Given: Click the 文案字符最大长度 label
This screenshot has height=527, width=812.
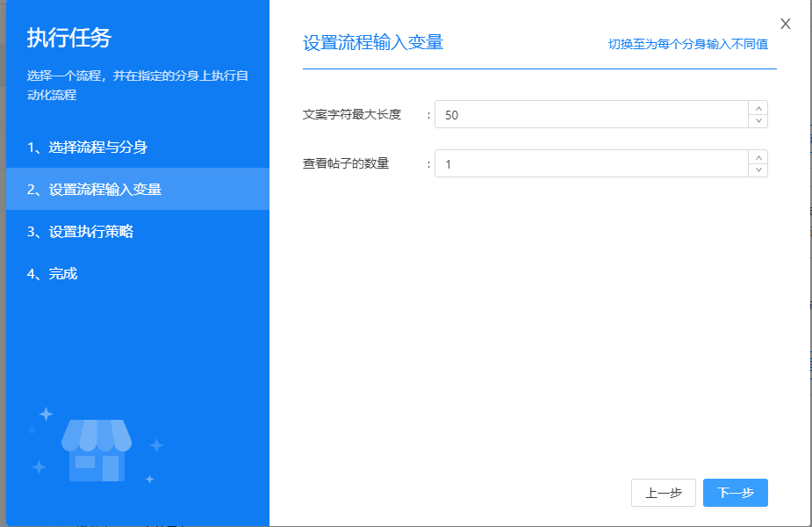Looking at the screenshot, I should click(351, 115).
